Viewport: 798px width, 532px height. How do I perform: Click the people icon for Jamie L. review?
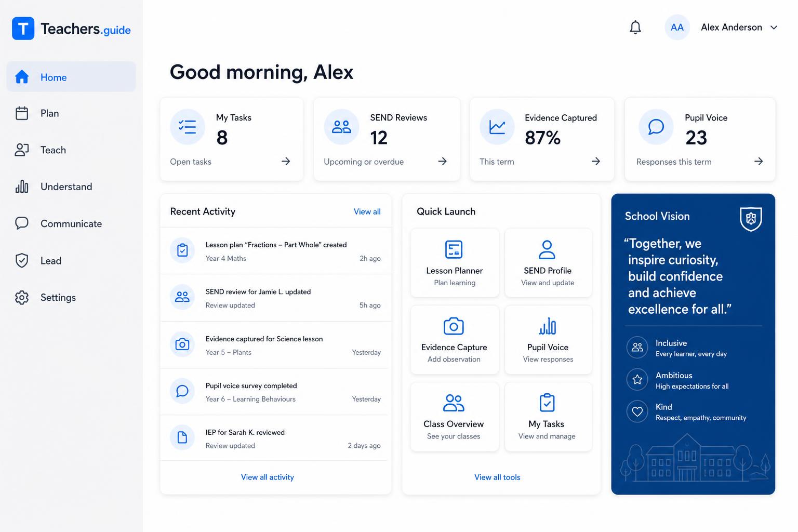(x=182, y=297)
